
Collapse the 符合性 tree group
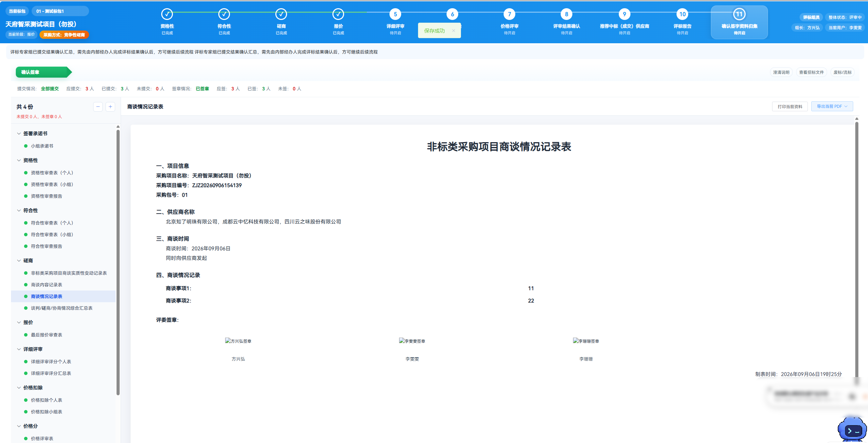tap(19, 211)
